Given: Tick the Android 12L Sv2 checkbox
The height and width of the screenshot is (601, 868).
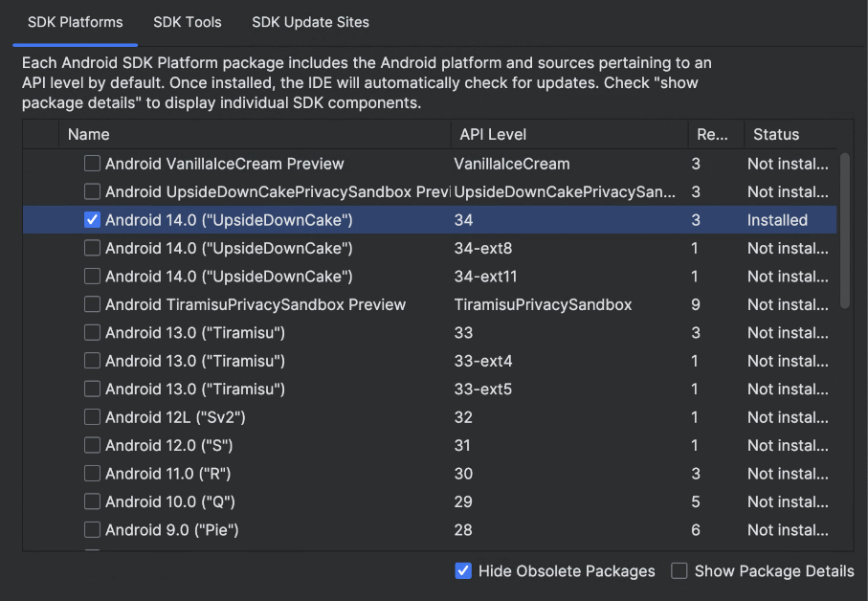Looking at the screenshot, I should [x=92, y=417].
